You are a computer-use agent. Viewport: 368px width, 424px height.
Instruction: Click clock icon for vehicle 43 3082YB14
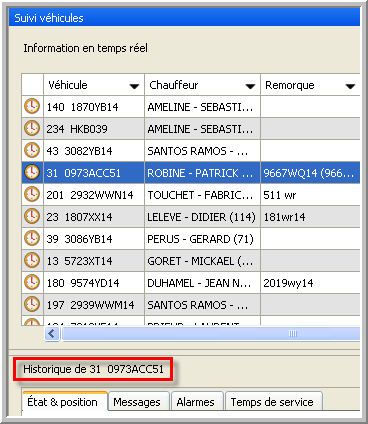[x=32, y=150]
